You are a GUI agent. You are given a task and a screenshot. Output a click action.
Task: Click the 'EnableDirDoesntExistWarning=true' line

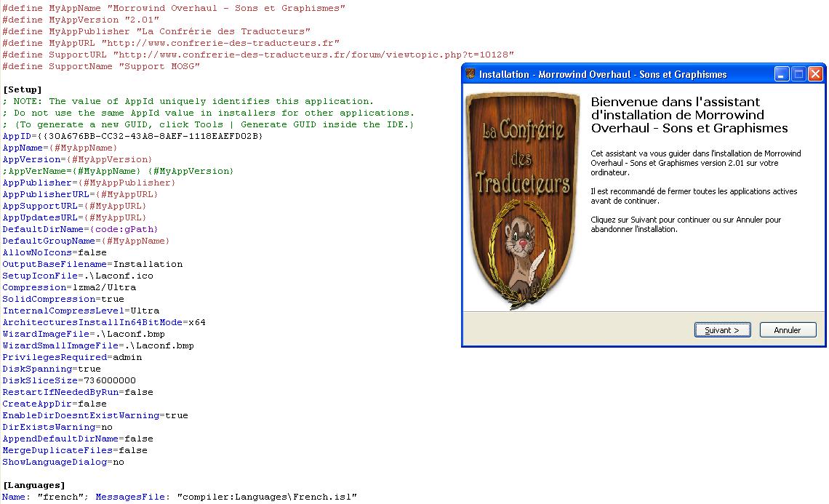[x=95, y=415]
